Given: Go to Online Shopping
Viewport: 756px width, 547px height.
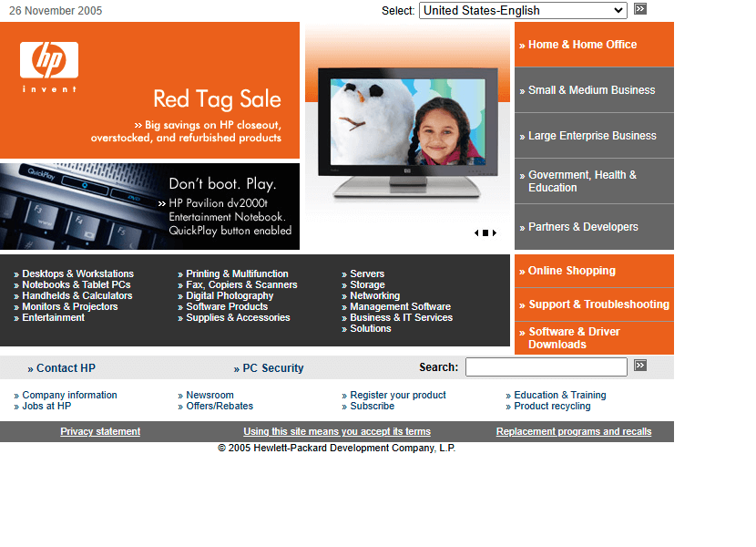Looking at the screenshot, I should point(594,271).
